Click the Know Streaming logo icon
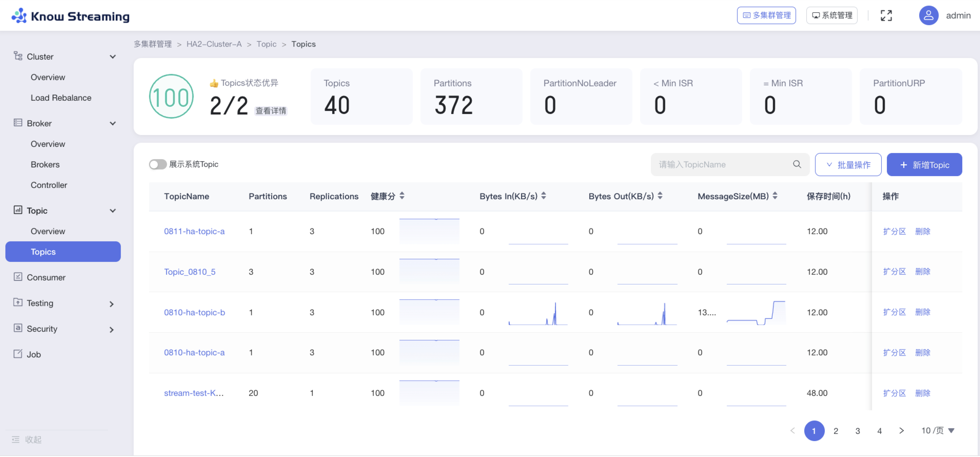Image resolution: width=980 pixels, height=457 pixels. [19, 16]
